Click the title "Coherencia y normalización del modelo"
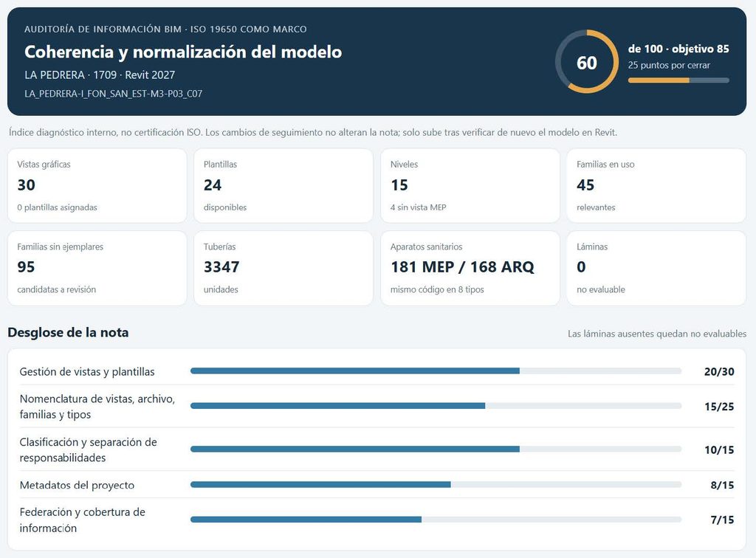The height and width of the screenshot is (558, 756). coord(183,52)
